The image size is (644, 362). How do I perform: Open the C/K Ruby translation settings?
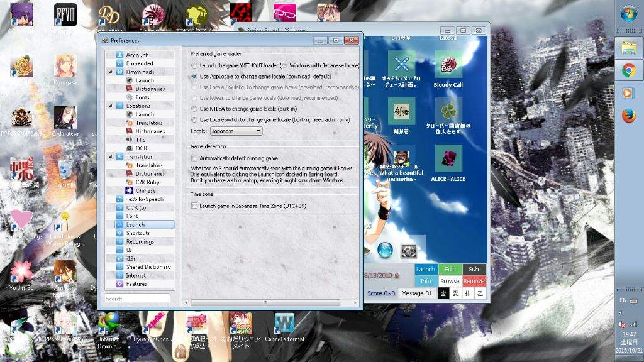147,182
